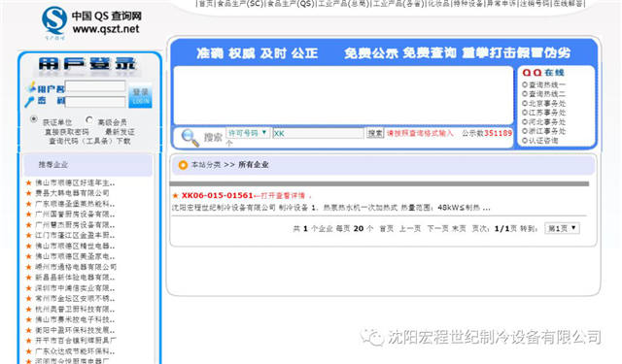This screenshot has height=364, width=622.
Task: Click the user icon beside the username field
Action: pos(32,87)
